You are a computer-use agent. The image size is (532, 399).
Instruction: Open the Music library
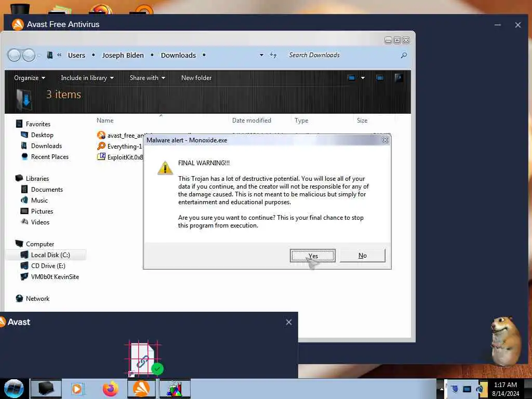39,201
